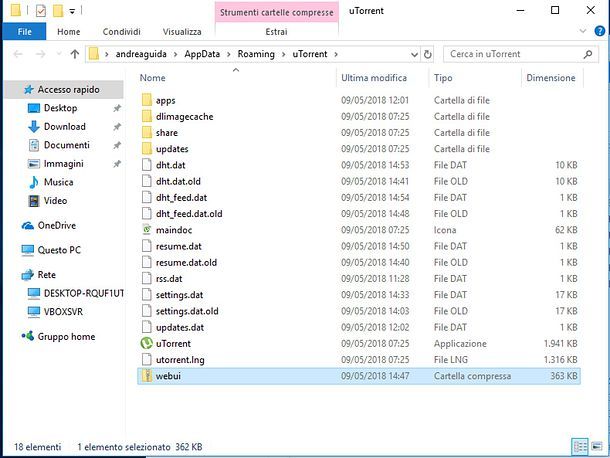
Task: Click the OneDrive cloud icon
Action: [28, 225]
